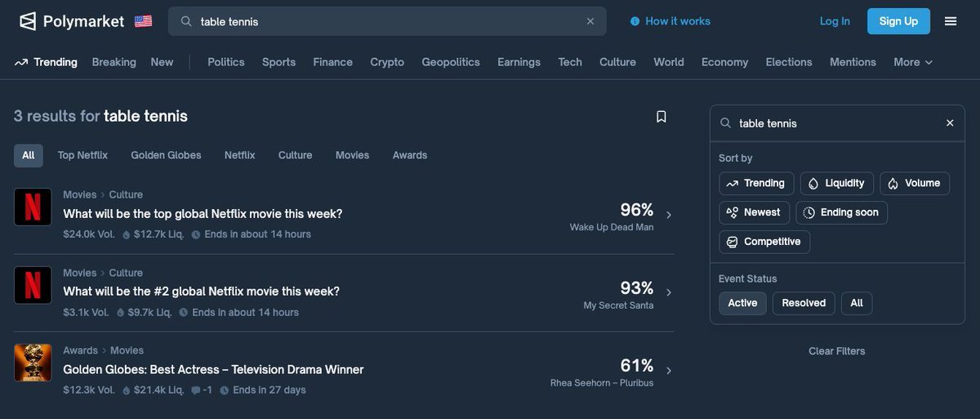Click the Log In link
Screen dimensions: 980x419
pyautogui.click(x=835, y=21)
